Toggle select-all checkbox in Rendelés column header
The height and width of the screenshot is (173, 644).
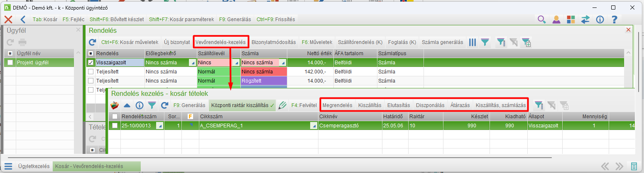pyautogui.click(x=91, y=54)
